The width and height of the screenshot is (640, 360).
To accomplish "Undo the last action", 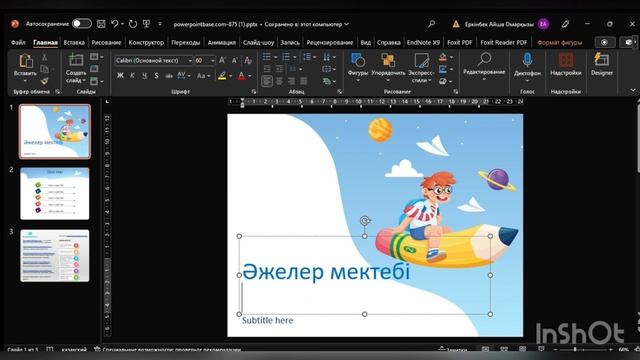I will pyautogui.click(x=115, y=24).
